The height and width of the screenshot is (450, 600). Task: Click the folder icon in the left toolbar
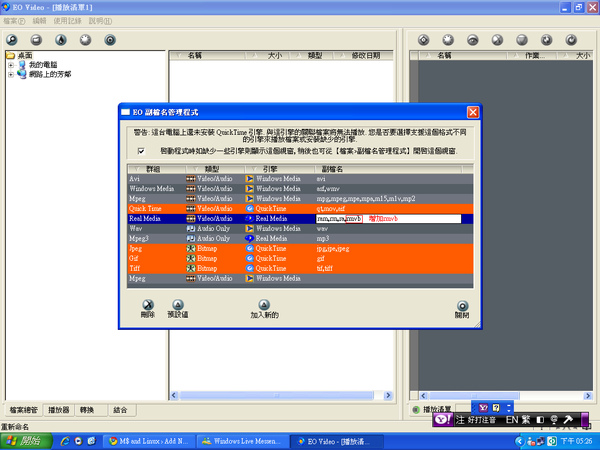pyautogui.click(x=36, y=40)
